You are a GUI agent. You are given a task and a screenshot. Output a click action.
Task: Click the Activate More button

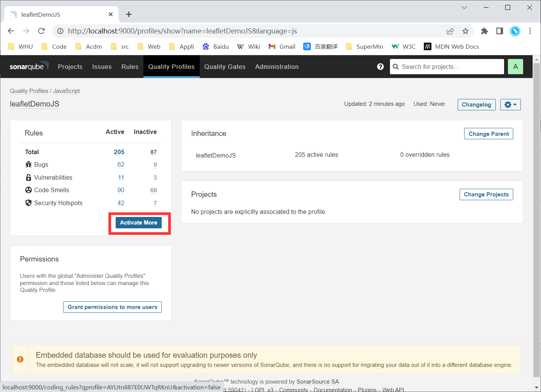138,223
